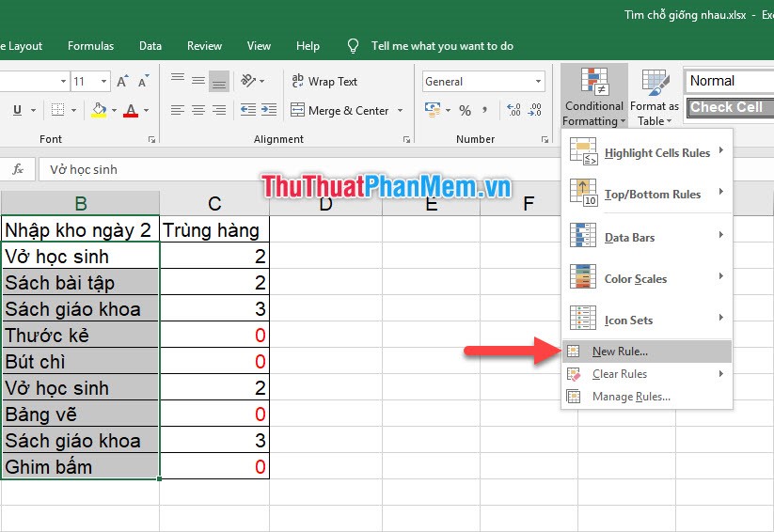Switch to the Formulas tab
Viewport: 774px width, 532px height.
91,46
